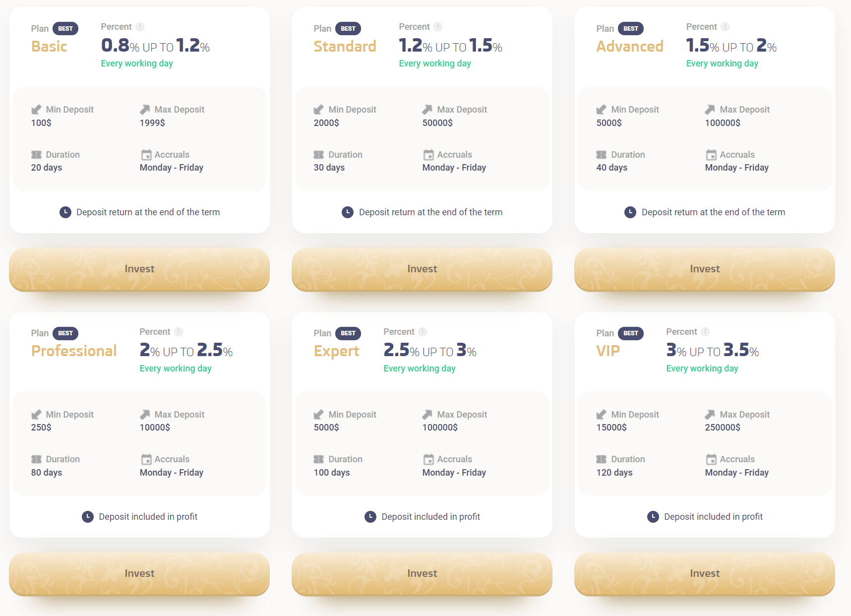The height and width of the screenshot is (616, 851).
Task: Click the Accruals calendar icon in Standard plan
Action: (x=428, y=155)
